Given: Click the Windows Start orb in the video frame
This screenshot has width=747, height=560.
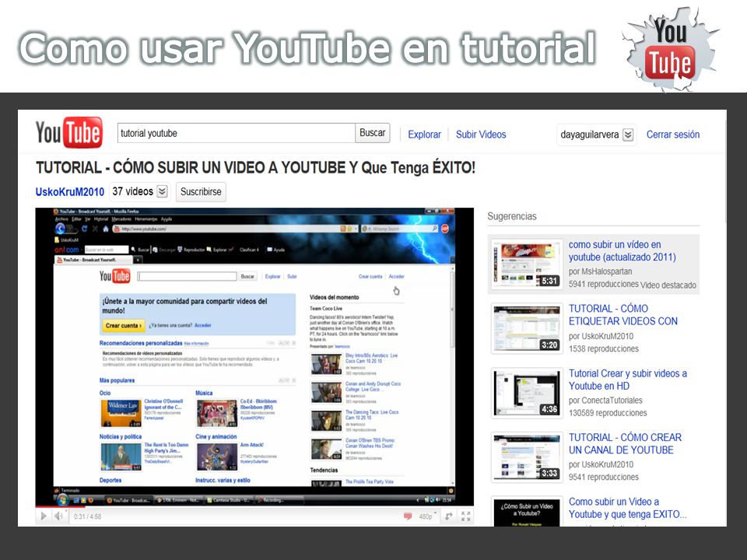Looking at the screenshot, I should click(62, 500).
